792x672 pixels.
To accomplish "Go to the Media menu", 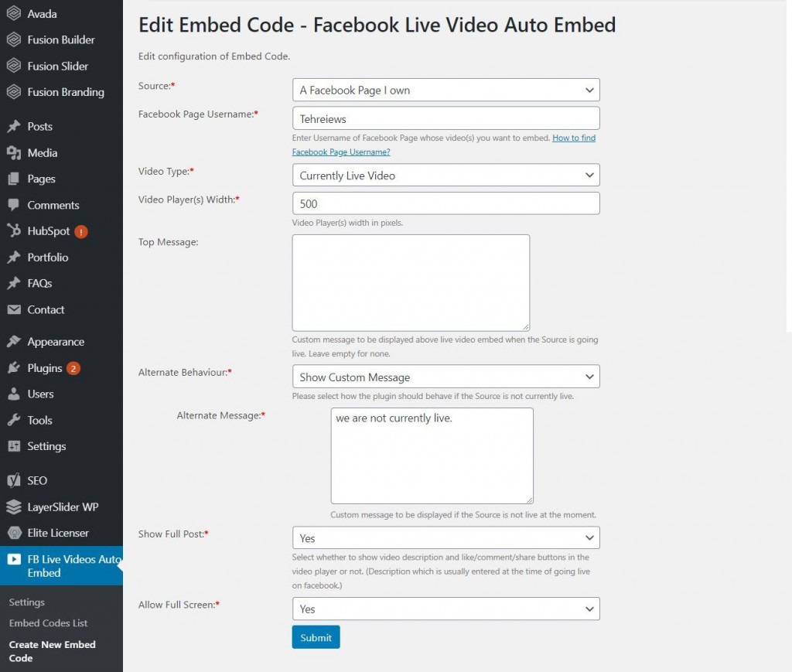I will [x=43, y=152].
